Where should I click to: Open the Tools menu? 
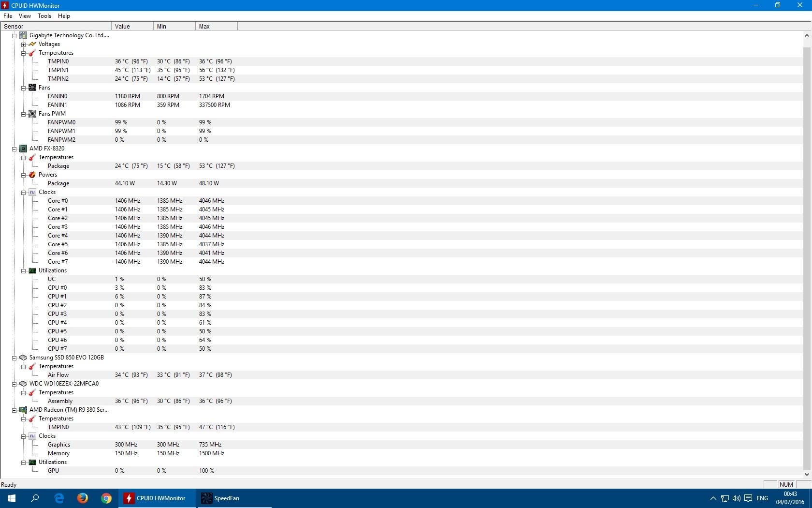coord(44,16)
